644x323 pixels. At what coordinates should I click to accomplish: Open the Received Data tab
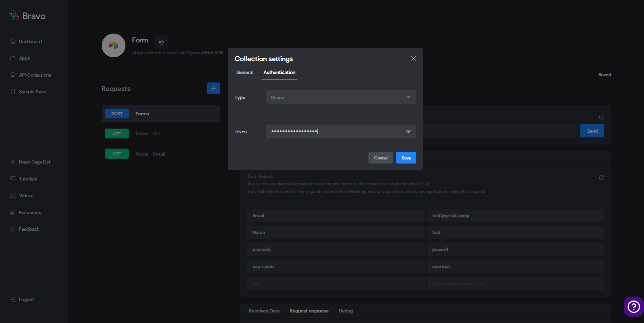pos(264,311)
